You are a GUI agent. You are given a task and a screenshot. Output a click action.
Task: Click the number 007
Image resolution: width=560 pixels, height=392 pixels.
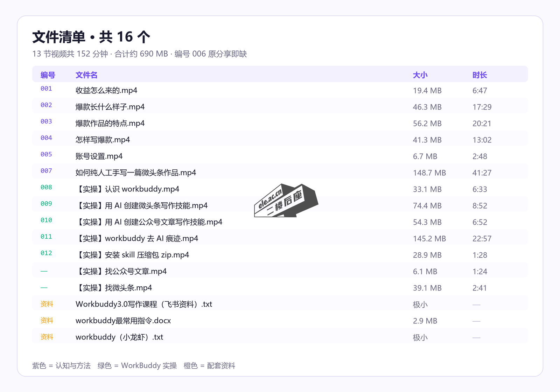46,171
